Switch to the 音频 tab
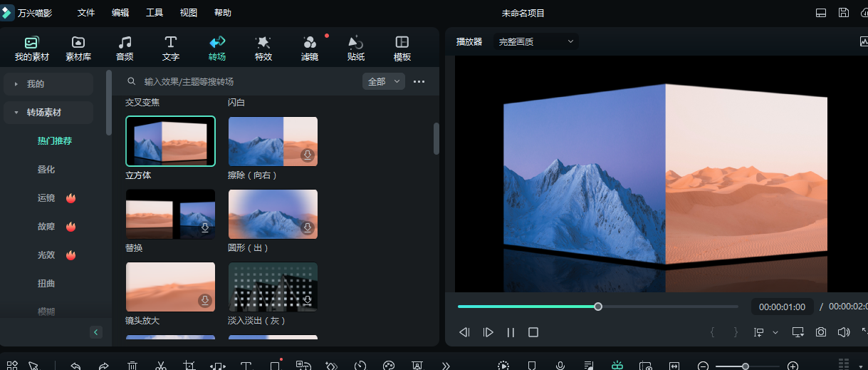The width and height of the screenshot is (868, 370). [125, 48]
